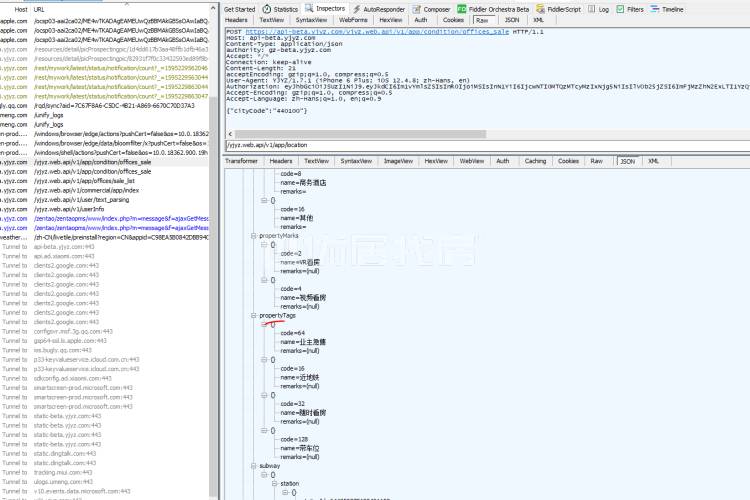
Task: Click the sessions list scroll-up arrow
Action: (x=213, y=9)
